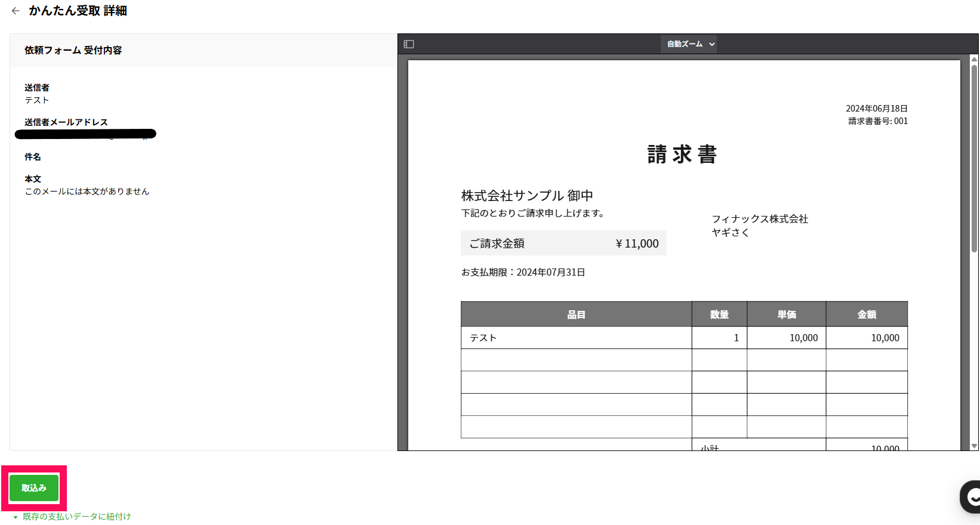Click the 数量 column header
This screenshot has width=980, height=525.
(719, 314)
